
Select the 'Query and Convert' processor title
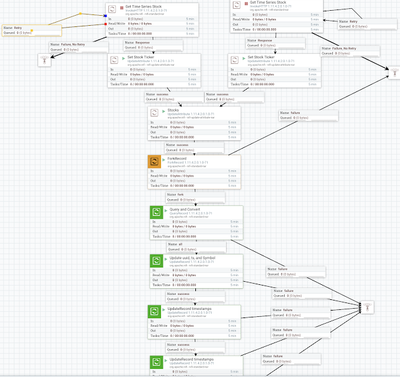click(185, 209)
